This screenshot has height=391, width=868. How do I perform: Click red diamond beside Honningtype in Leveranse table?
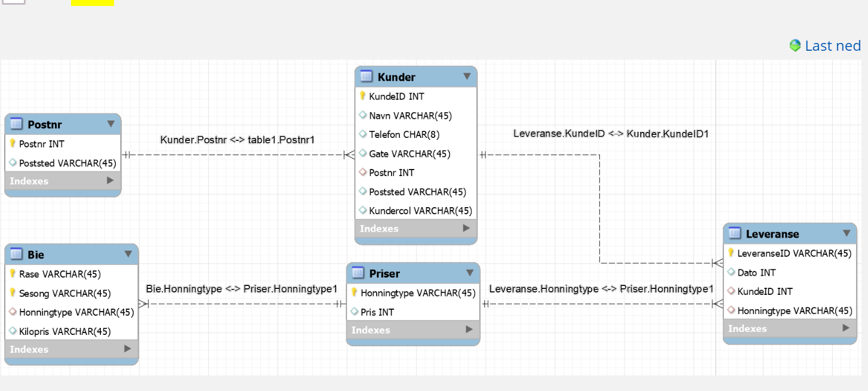point(731,310)
